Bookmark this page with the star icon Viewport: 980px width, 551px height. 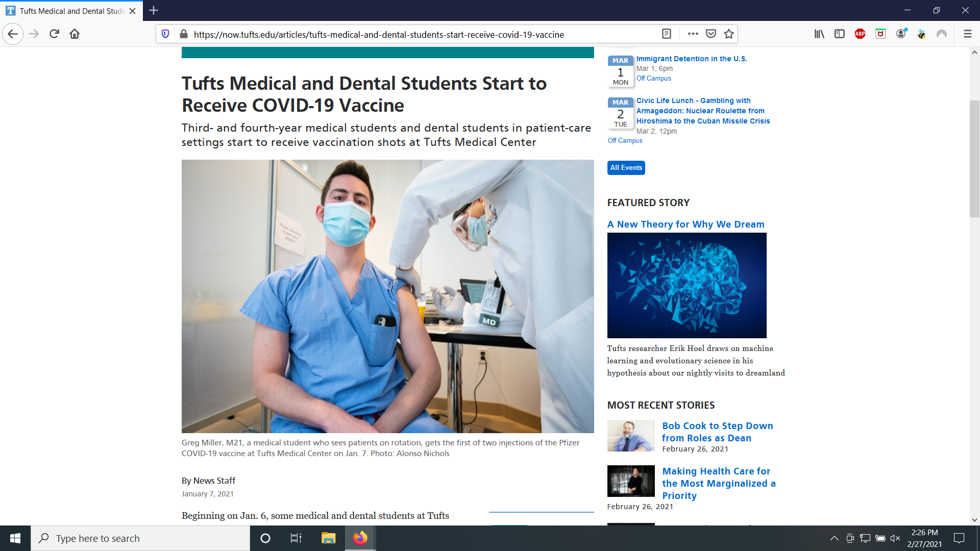tap(729, 34)
